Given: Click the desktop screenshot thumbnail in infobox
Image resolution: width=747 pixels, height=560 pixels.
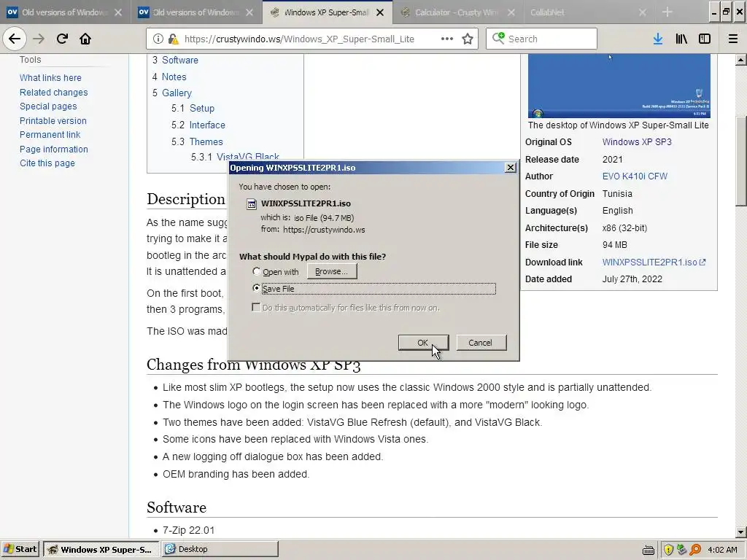Looking at the screenshot, I should point(619,86).
